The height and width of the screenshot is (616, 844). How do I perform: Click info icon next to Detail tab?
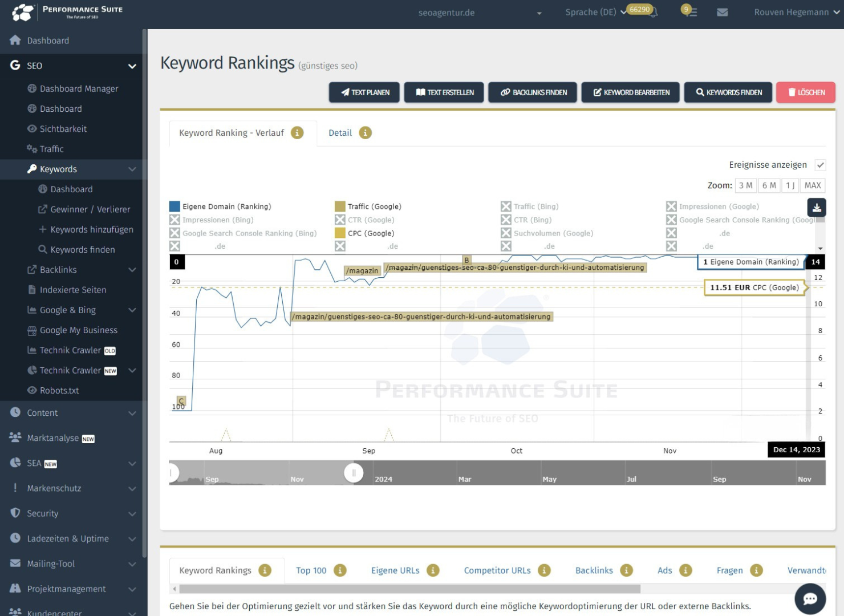[365, 133]
